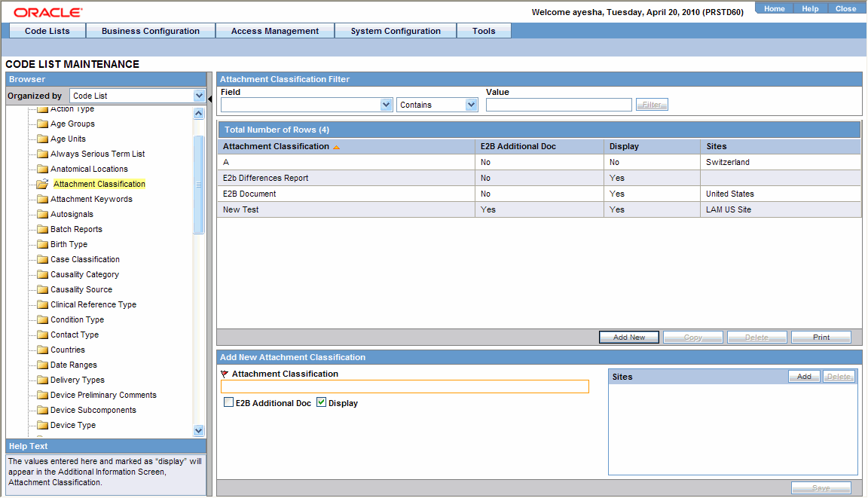Open the System Configuration menu
Image resolution: width=868 pixels, height=498 pixels.
[396, 31]
